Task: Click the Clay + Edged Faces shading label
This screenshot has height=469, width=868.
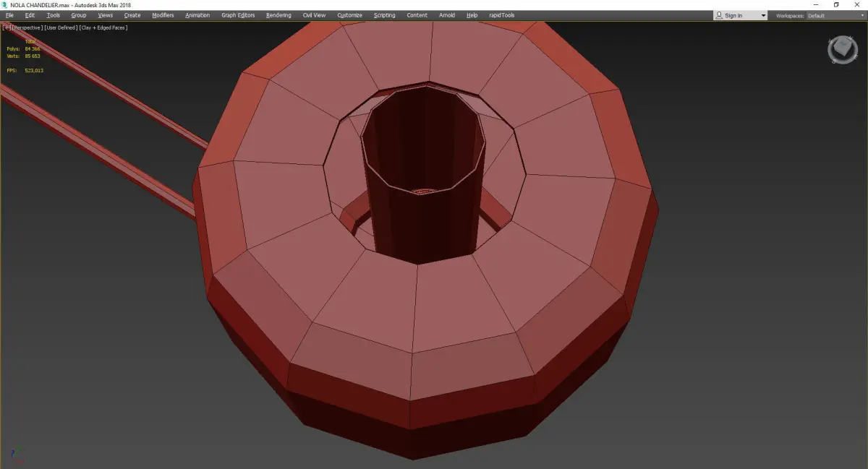Action: [x=104, y=27]
